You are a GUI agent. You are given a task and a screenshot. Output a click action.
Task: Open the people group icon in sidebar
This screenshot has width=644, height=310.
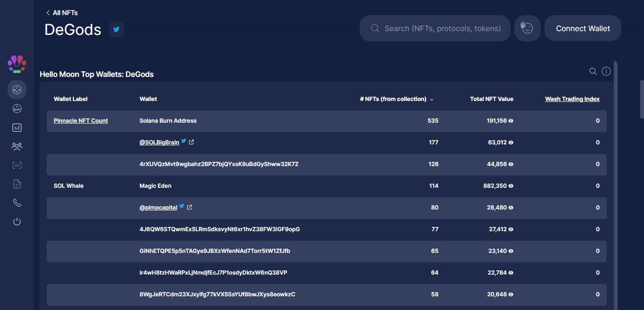coord(17,146)
